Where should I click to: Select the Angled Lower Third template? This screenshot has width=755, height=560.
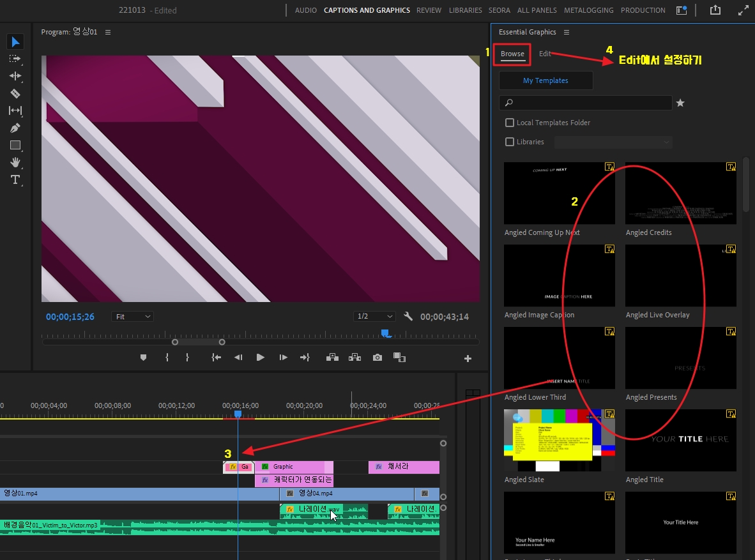click(560, 358)
